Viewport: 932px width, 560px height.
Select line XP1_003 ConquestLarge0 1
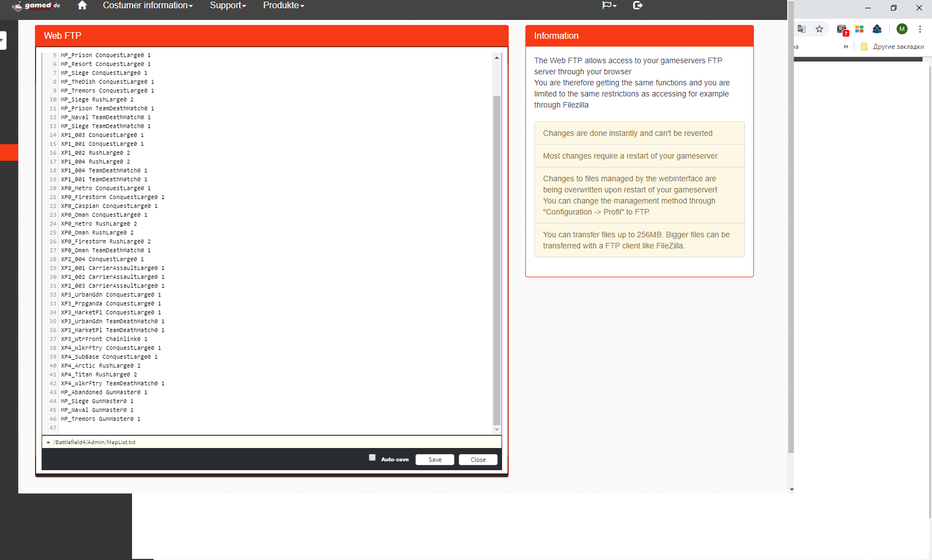click(102, 135)
